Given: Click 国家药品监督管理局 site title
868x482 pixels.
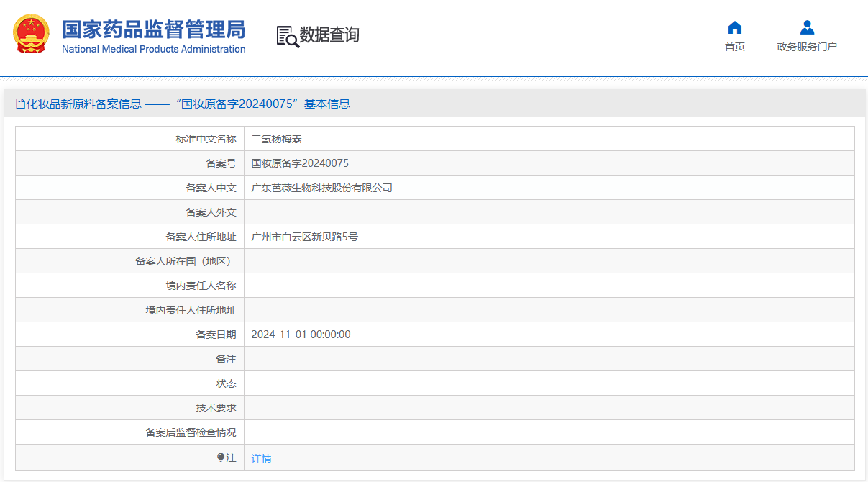Looking at the screenshot, I should (x=153, y=29).
